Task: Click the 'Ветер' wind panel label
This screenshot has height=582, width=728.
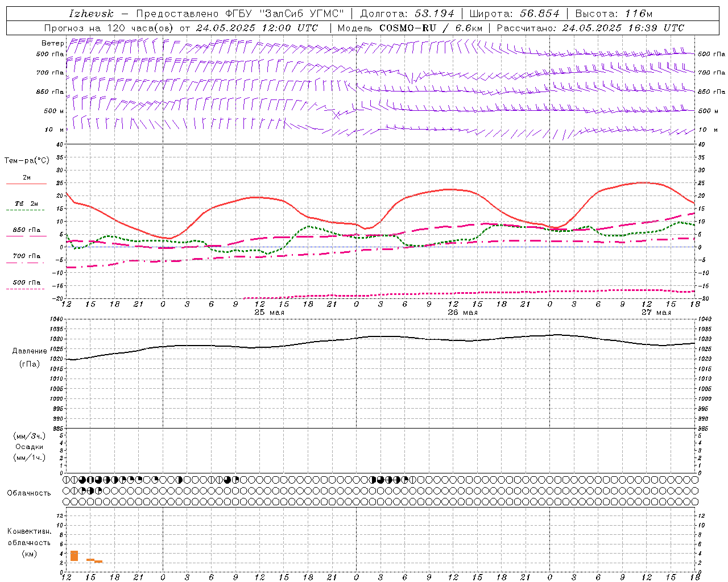Action: (52, 43)
